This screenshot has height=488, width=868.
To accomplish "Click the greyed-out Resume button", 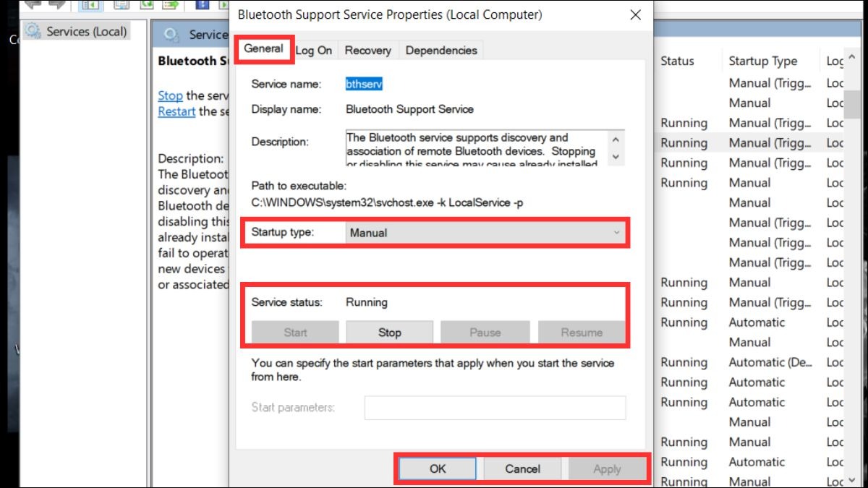I will tap(582, 333).
